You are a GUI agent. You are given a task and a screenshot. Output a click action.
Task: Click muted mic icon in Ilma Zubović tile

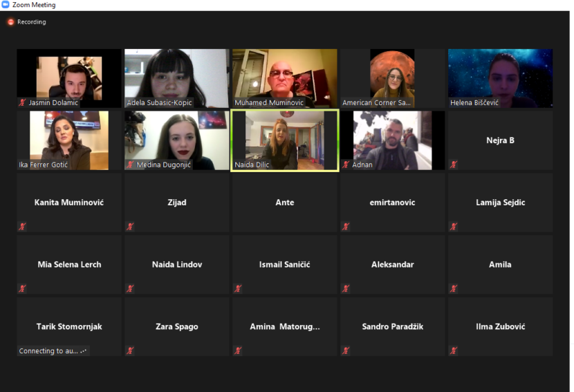(454, 351)
